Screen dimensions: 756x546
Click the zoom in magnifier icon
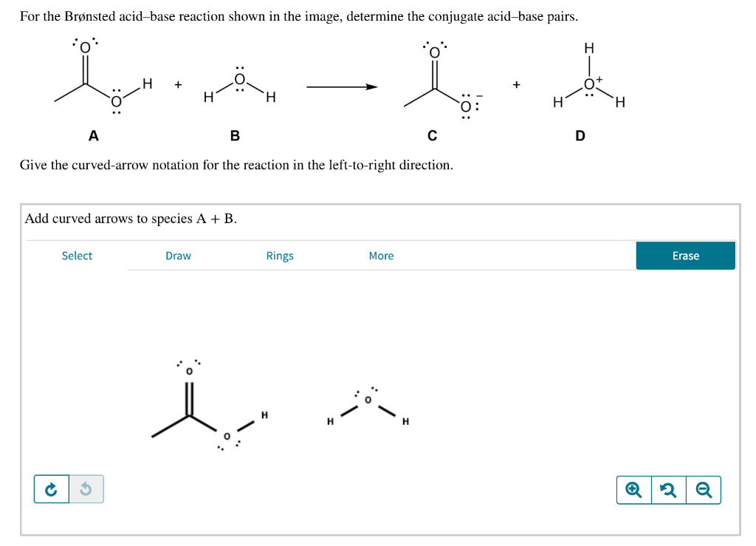pos(633,489)
